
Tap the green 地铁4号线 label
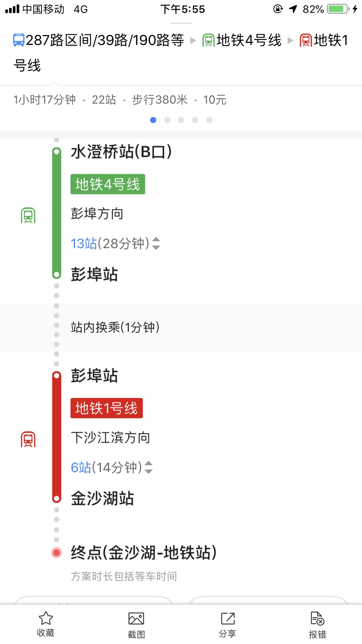point(108,184)
